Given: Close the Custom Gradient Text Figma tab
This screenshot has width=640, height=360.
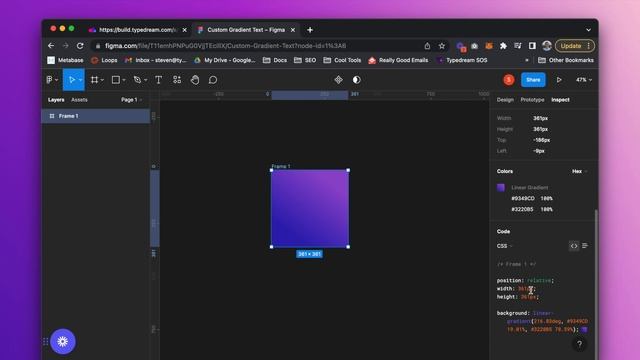Looking at the screenshot, I should (x=293, y=30).
